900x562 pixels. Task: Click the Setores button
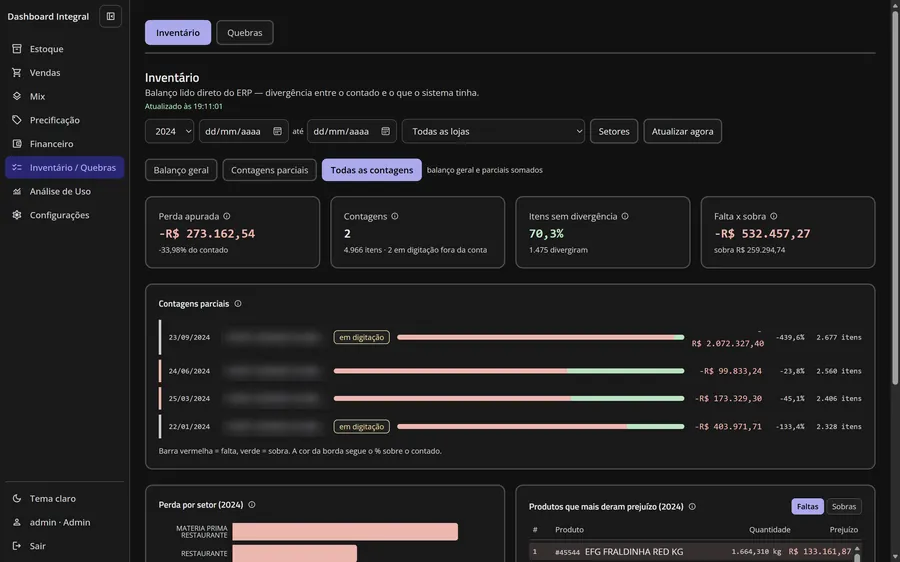click(x=614, y=131)
